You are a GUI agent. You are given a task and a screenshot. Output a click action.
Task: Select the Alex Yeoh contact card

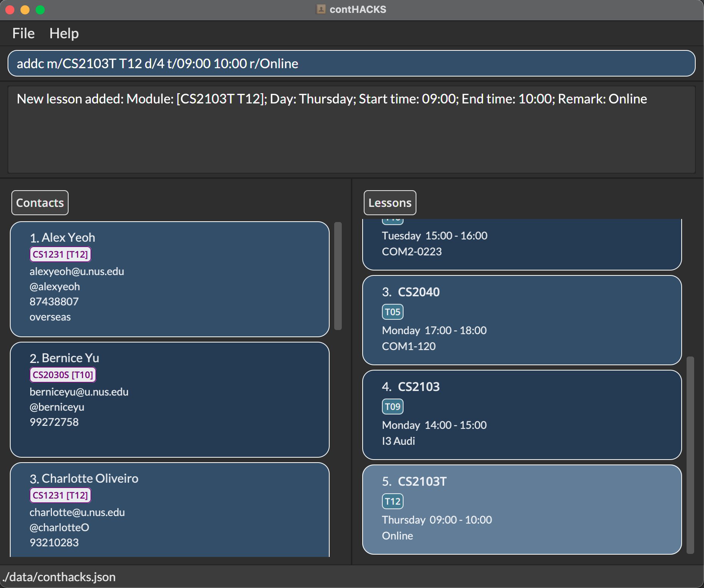click(x=169, y=279)
